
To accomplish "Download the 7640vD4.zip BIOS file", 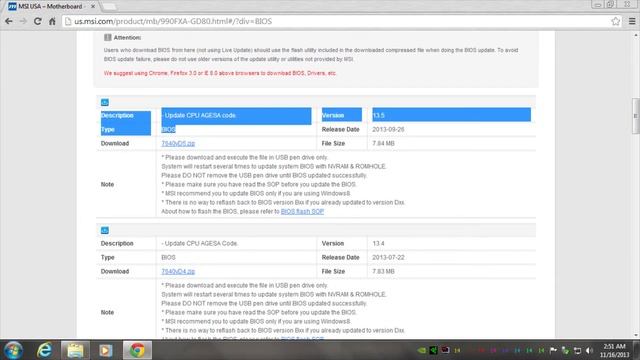I will click(x=178, y=271).
